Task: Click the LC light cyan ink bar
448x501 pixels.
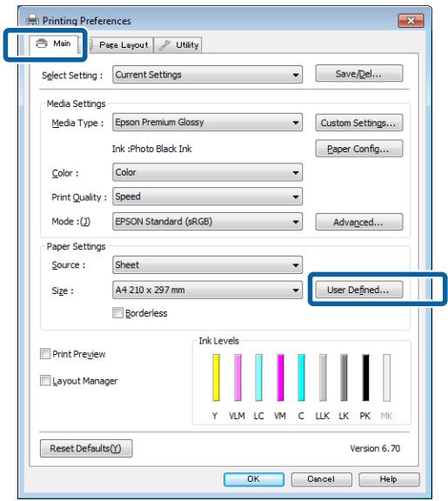Action: point(259,377)
